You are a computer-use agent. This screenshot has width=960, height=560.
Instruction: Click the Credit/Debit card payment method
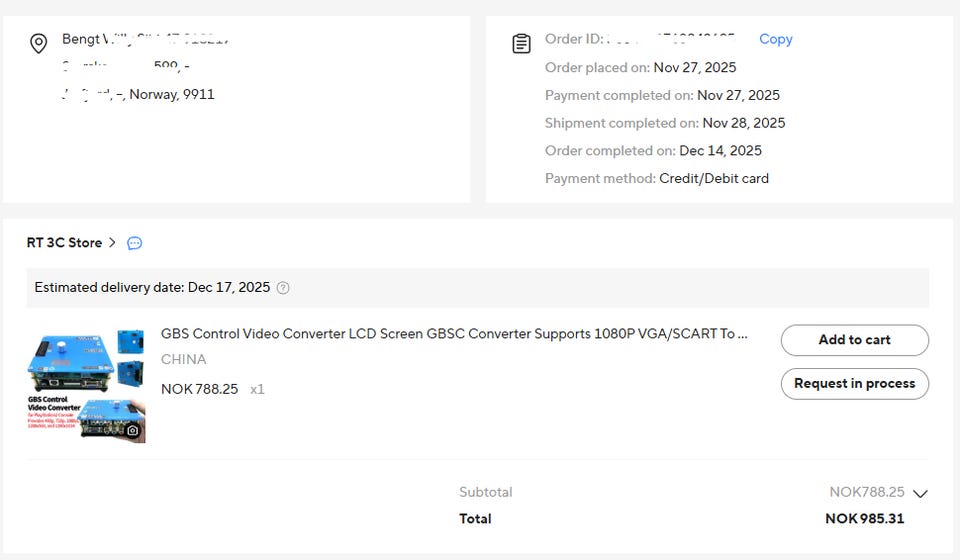(713, 178)
